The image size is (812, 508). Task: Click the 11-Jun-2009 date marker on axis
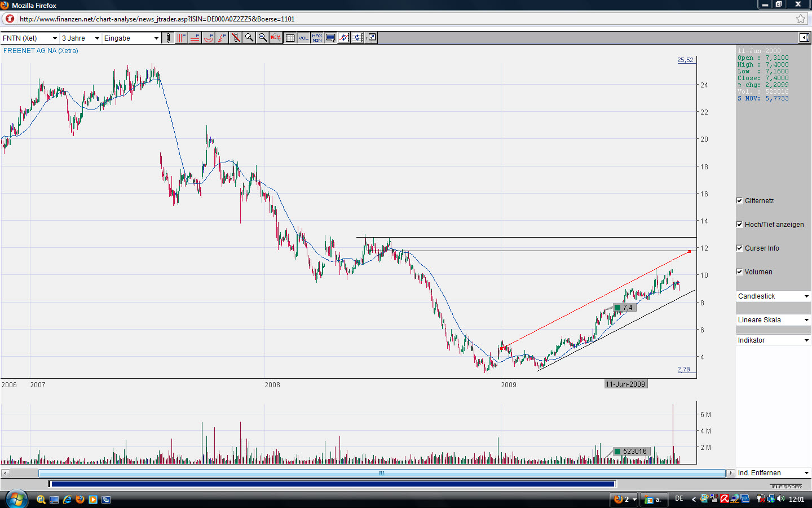click(625, 384)
